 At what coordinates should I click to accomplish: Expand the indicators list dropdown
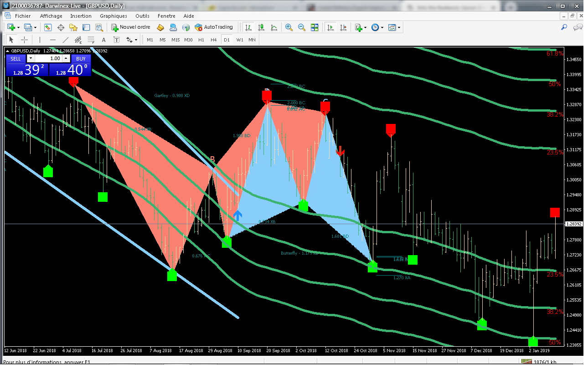pyautogui.click(x=366, y=27)
